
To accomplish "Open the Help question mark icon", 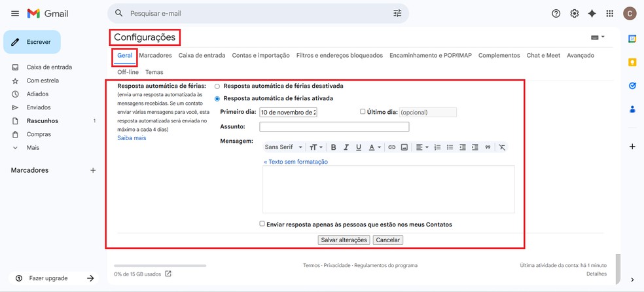I will pyautogui.click(x=556, y=14).
